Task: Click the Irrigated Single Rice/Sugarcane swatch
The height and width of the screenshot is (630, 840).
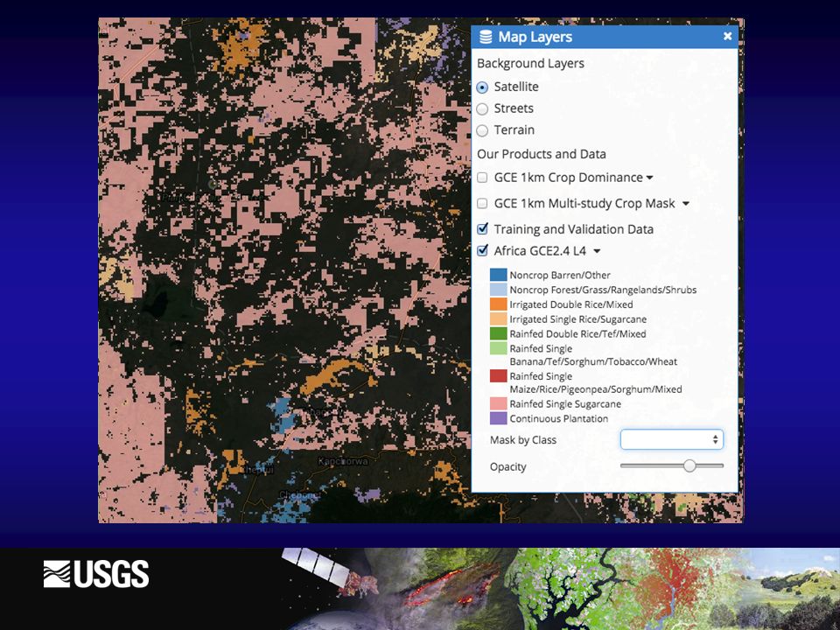Action: point(498,318)
